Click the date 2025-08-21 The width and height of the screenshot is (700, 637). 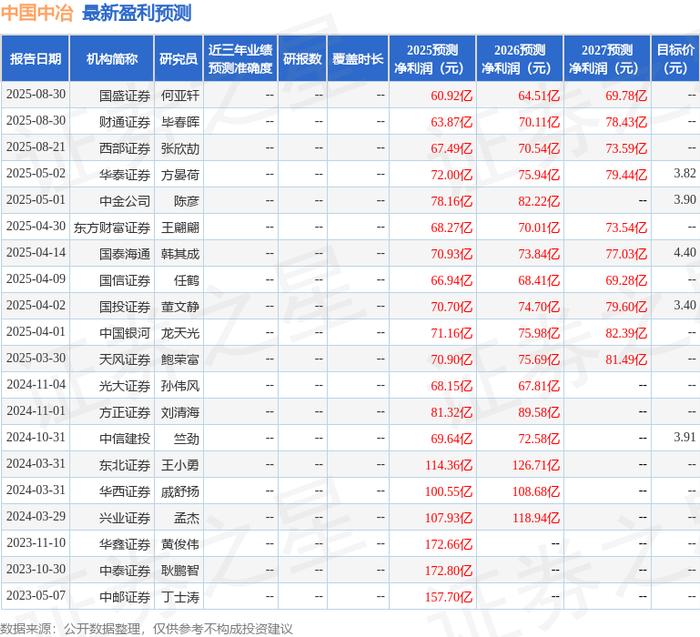pyautogui.click(x=36, y=147)
